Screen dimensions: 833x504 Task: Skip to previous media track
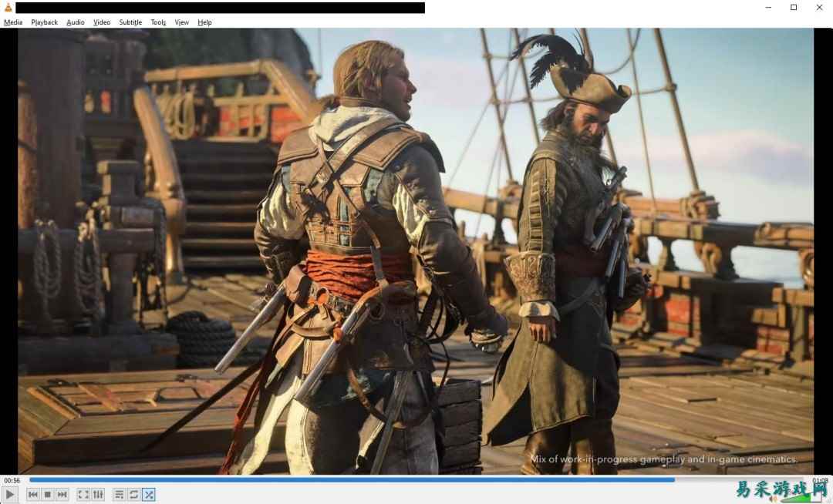point(33,495)
